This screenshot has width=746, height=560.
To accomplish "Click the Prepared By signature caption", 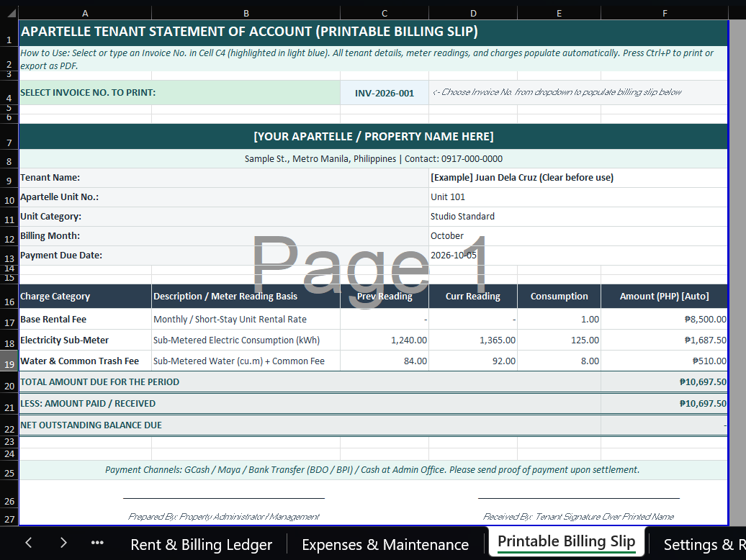I will click(x=224, y=516).
